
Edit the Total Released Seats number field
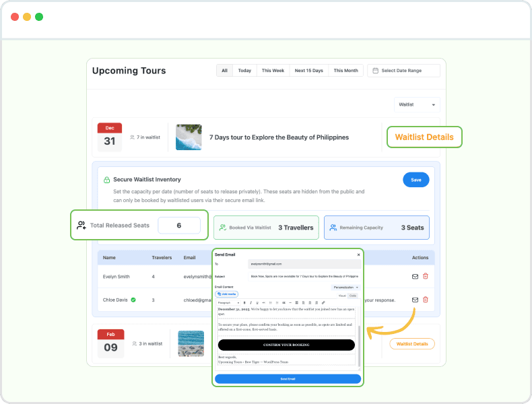pyautogui.click(x=179, y=226)
